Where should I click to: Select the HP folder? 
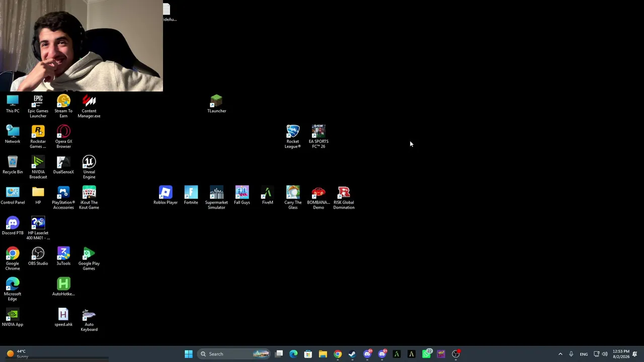click(x=38, y=196)
